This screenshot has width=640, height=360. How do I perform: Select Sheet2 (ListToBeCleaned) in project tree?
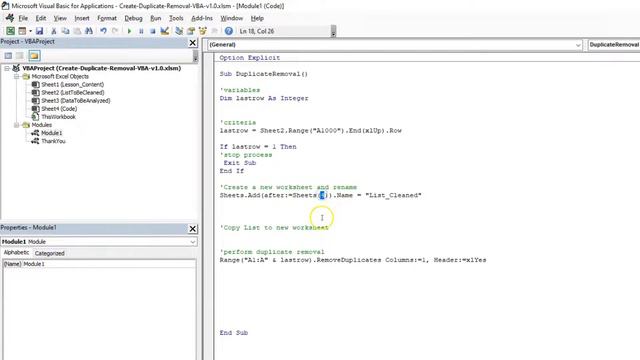[x=73, y=93]
